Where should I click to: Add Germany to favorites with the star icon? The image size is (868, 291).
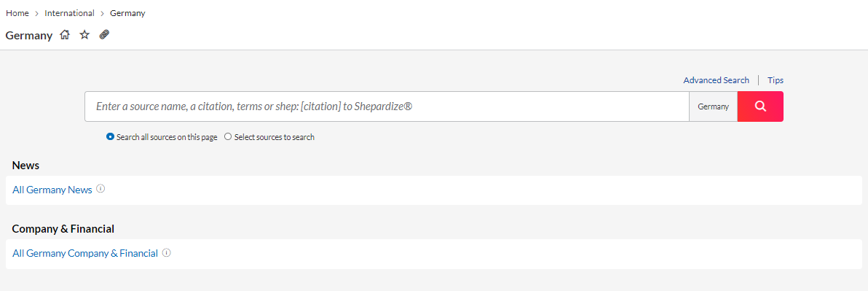[84, 35]
